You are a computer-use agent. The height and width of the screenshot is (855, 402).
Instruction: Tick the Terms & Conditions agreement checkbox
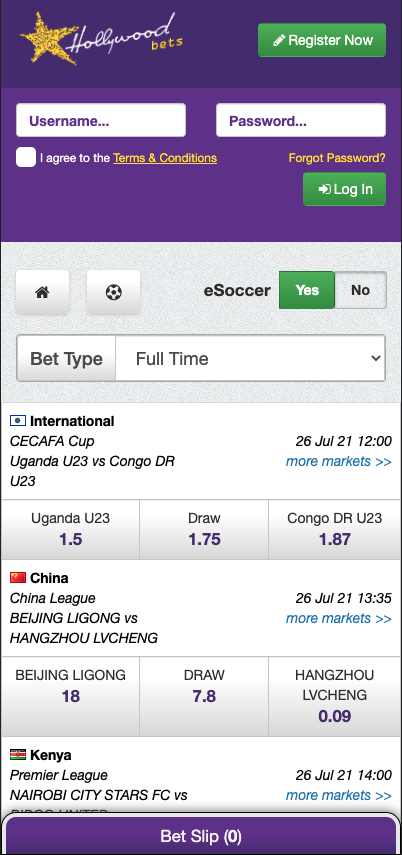click(26, 157)
